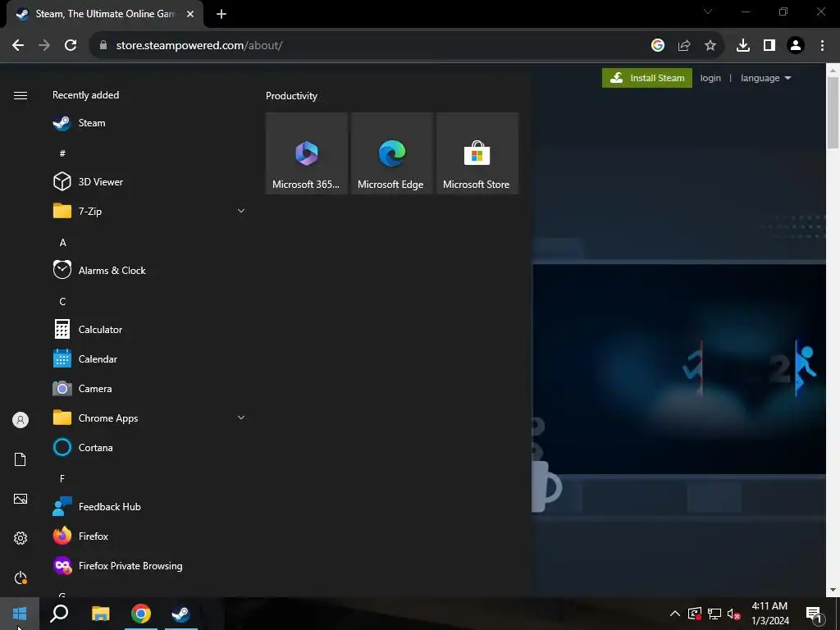Viewport: 840px width, 630px height.
Task: Click Google icon in address bar
Action: [658, 46]
